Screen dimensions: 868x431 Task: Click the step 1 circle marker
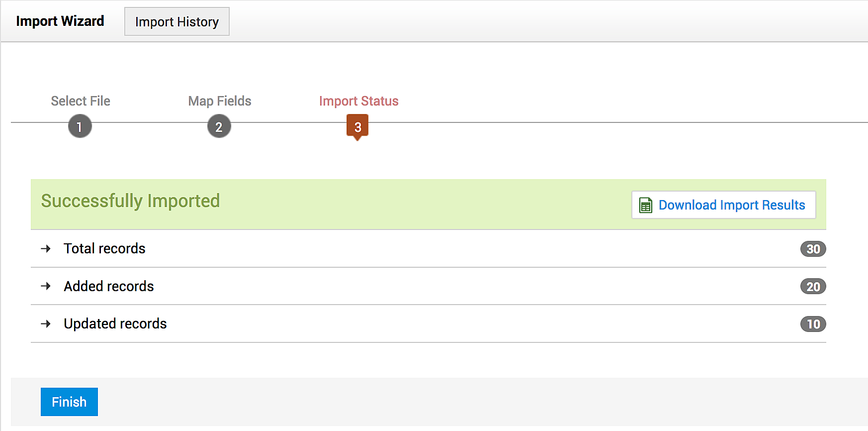click(80, 126)
